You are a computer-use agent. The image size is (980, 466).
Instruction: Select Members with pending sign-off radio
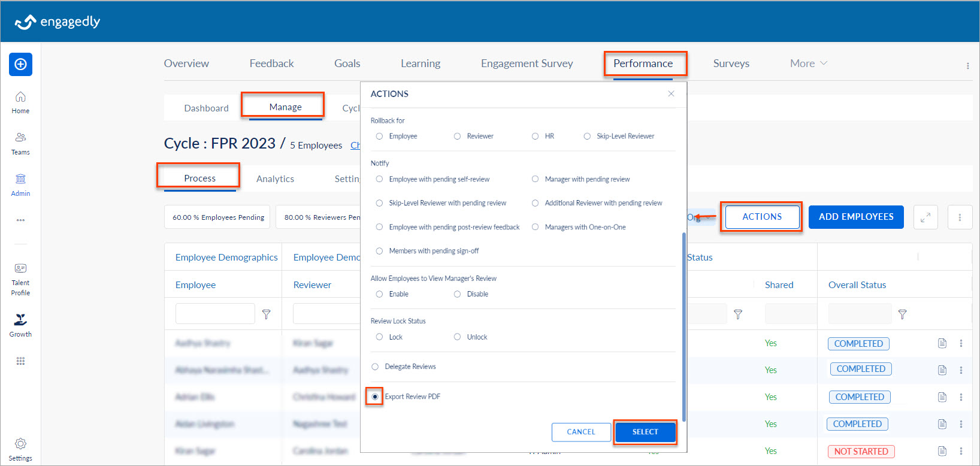pos(379,251)
